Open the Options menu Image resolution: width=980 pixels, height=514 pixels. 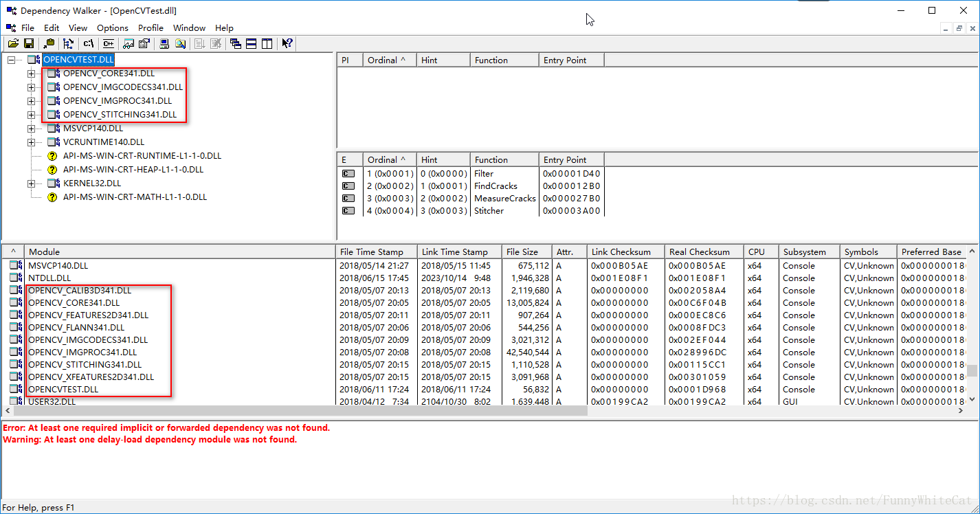[113, 27]
